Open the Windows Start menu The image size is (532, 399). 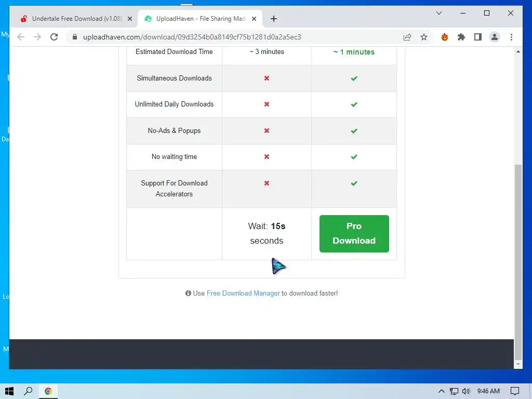pyautogui.click(x=9, y=391)
